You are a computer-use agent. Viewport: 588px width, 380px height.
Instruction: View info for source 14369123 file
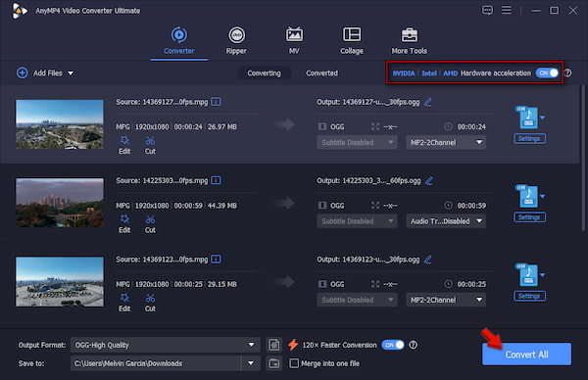[216, 259]
